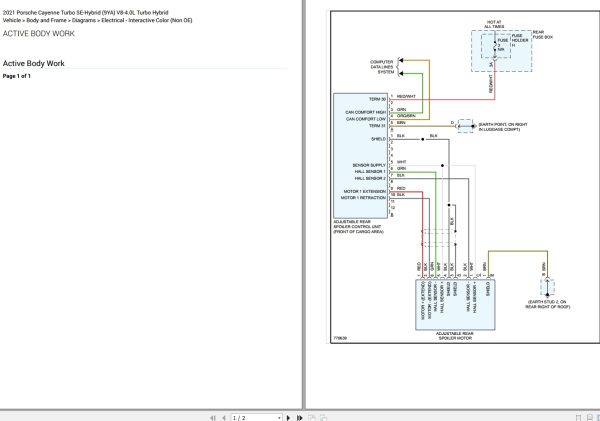This screenshot has height=421, width=600.
Task: Click the previous view icon in bottom toolbar
Action: pyautogui.click(x=312, y=418)
